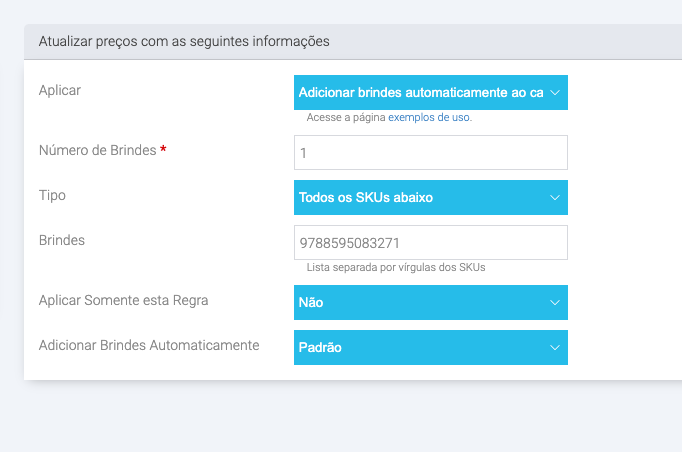The width and height of the screenshot is (682, 452).
Task: Click the 'Atualizar preços com as seguintes informações' header
Action: coord(184,41)
